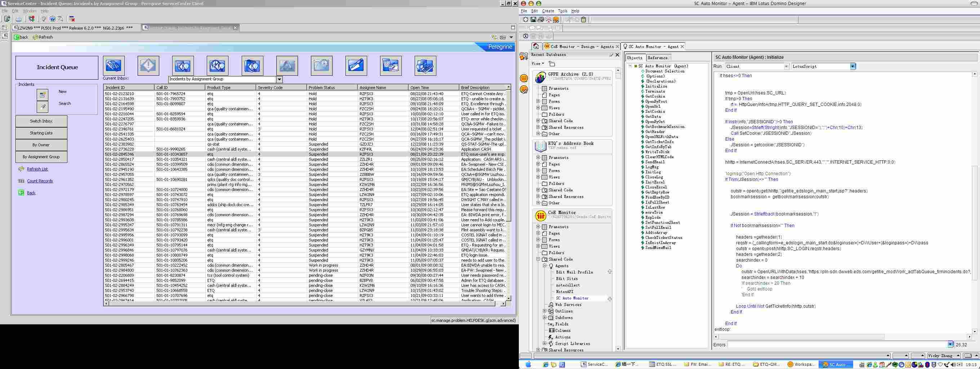Click the Save disk icon in Domino Designer
Image resolution: width=980 pixels, height=369 pixels.
tap(533, 19)
